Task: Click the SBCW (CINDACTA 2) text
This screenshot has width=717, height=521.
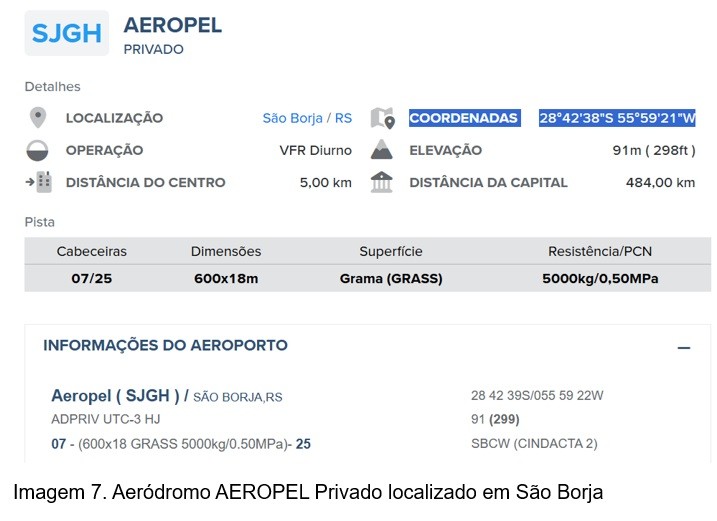Action: 534,443
